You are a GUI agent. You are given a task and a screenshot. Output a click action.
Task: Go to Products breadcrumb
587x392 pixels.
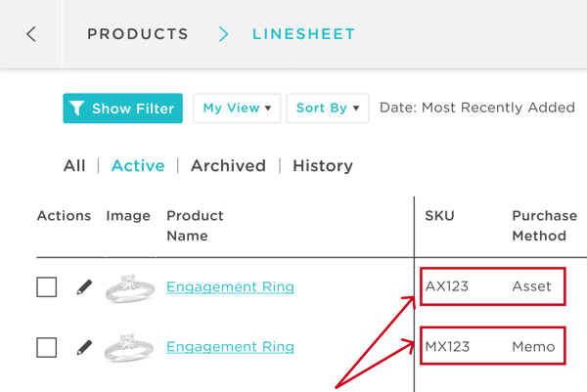138,34
